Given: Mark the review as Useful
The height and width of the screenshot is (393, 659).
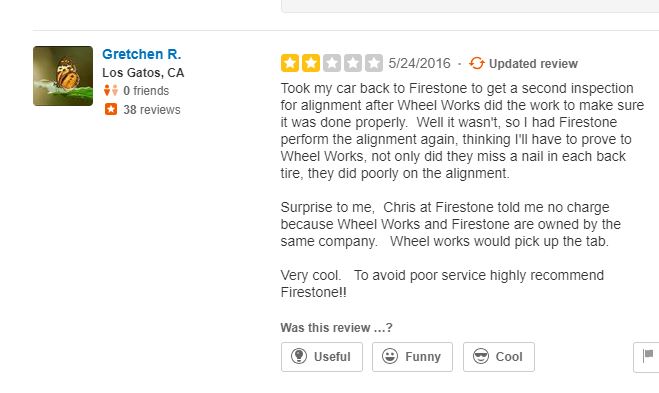Looking at the screenshot, I should point(322,357).
